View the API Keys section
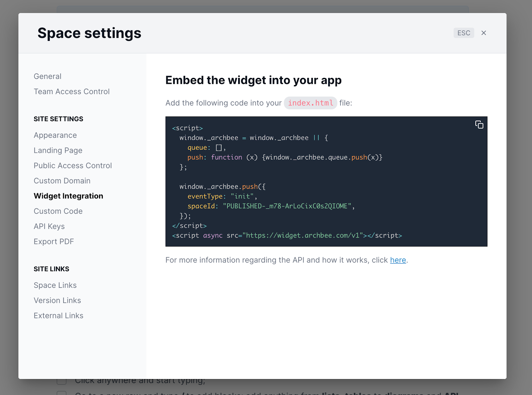The width and height of the screenshot is (532, 395). [x=49, y=226]
